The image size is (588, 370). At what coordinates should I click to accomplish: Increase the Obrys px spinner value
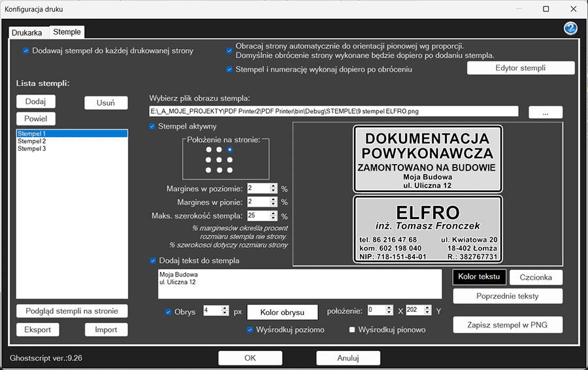click(x=225, y=308)
